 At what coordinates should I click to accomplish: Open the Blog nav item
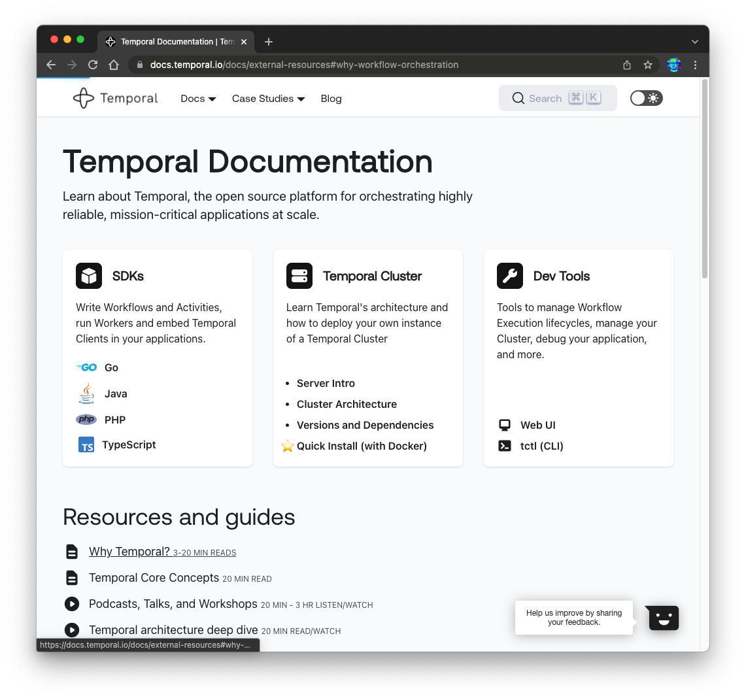331,99
